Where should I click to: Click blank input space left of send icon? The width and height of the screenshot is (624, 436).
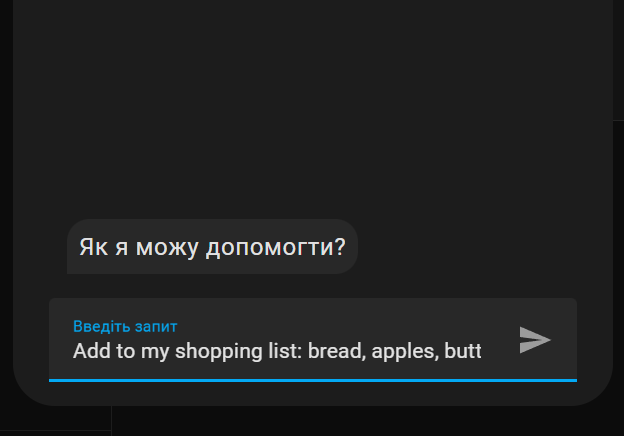499,350
